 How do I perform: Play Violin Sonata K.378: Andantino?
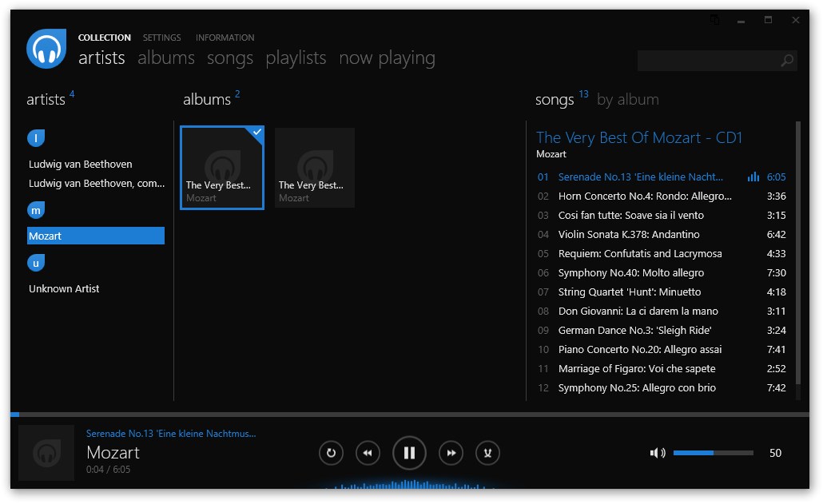pyautogui.click(x=661, y=235)
